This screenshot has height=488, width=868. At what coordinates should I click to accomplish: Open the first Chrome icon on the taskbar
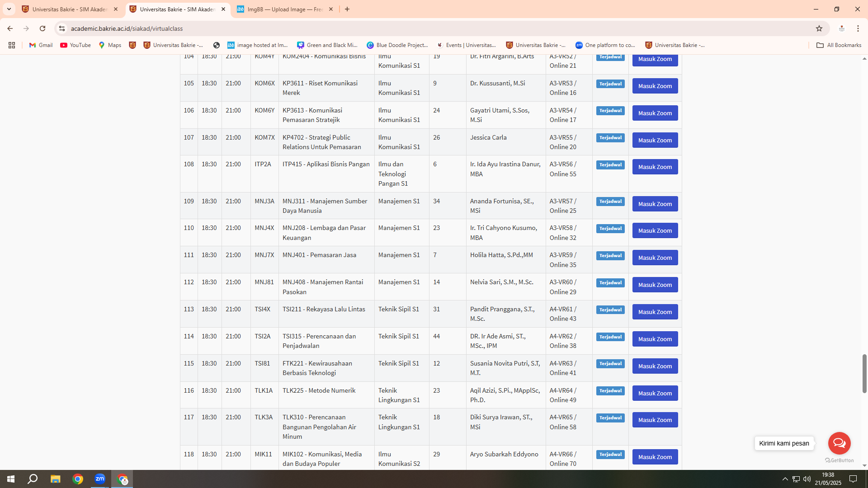click(x=78, y=479)
